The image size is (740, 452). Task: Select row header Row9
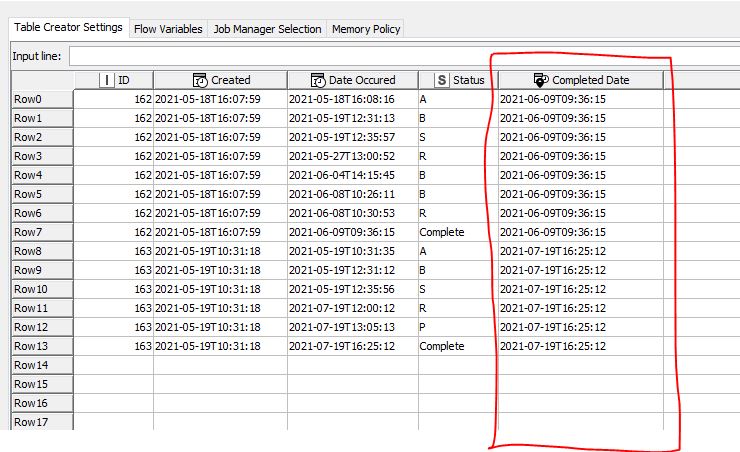tap(42, 270)
